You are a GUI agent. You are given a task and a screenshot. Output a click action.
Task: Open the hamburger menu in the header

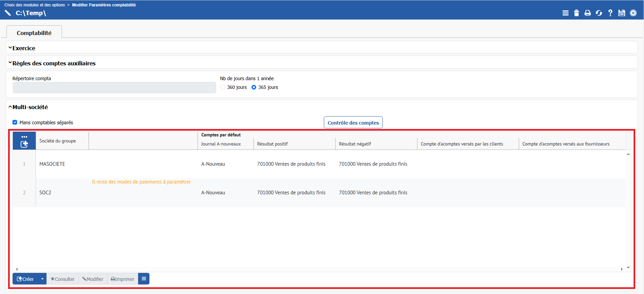565,13
